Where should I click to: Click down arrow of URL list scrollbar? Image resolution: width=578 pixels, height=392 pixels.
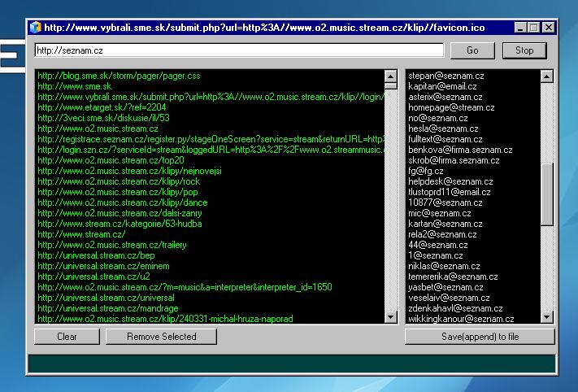pyautogui.click(x=390, y=316)
